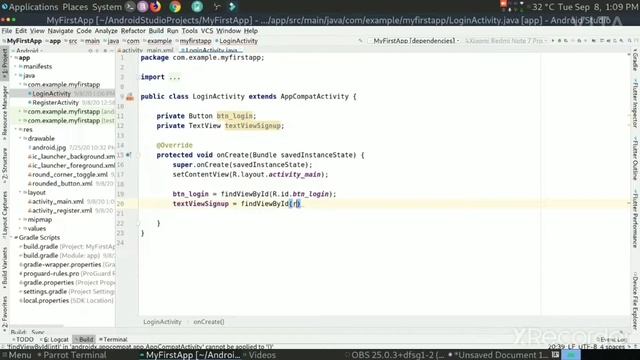Open the MyFirstApp run configuration dropdown
This screenshot has width=640, height=360.
414,41
